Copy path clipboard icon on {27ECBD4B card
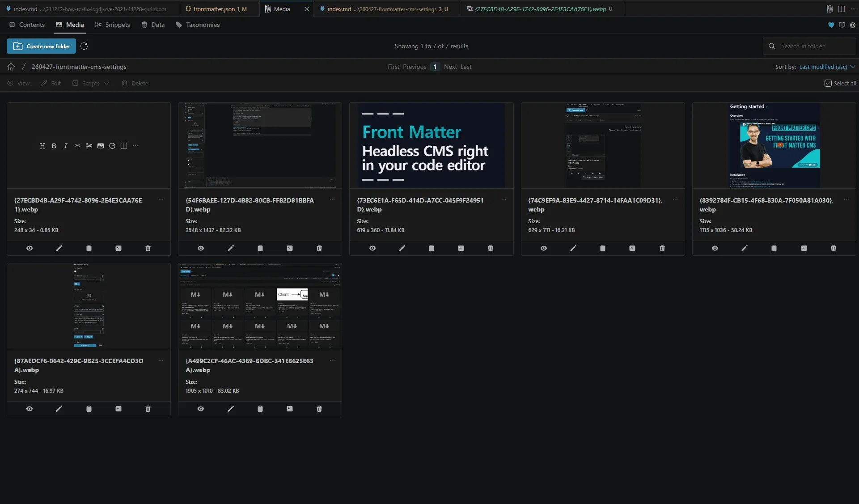859x504 pixels. pos(89,248)
